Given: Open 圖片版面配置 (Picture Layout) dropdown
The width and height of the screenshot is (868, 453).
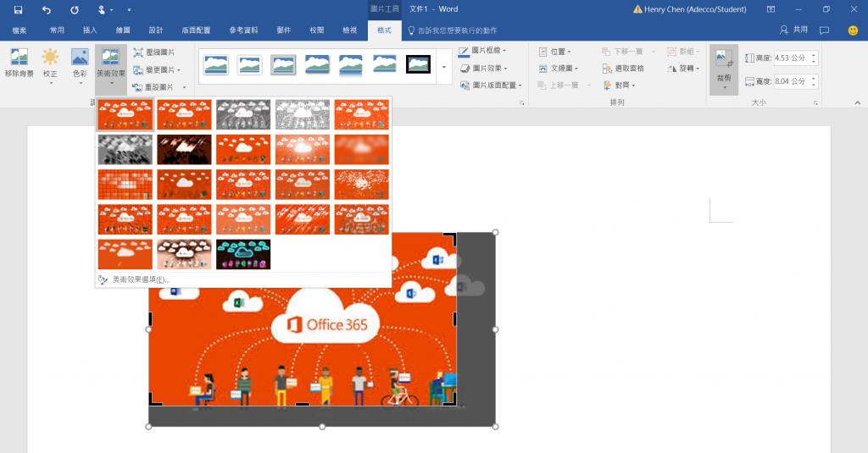Looking at the screenshot, I should click(491, 86).
